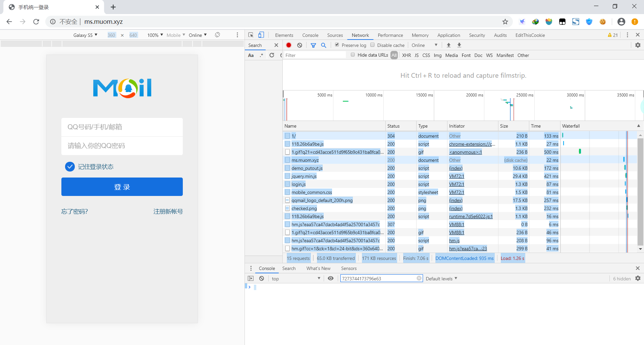Filter requests by XHR
644x345 pixels.
[x=407, y=55]
